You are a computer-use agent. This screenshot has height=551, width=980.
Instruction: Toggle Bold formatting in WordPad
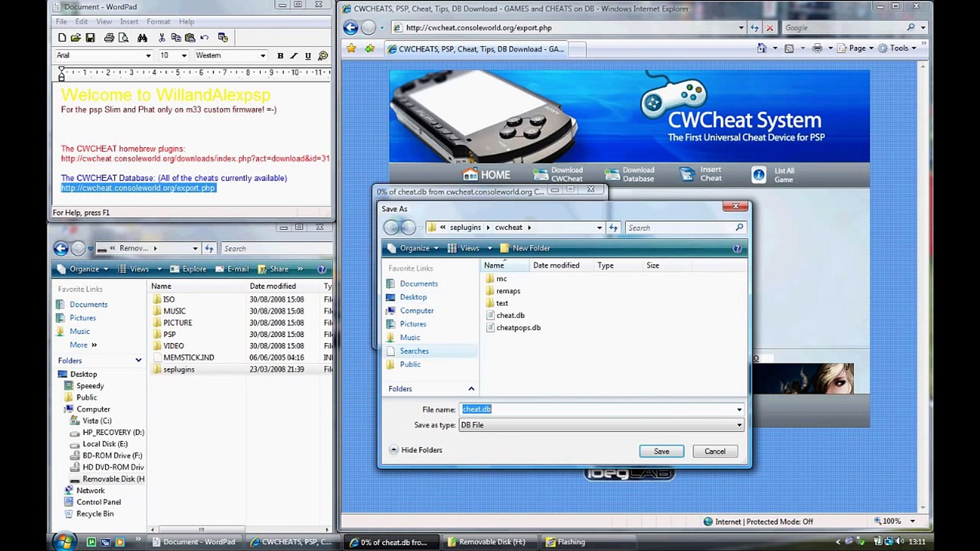point(280,56)
